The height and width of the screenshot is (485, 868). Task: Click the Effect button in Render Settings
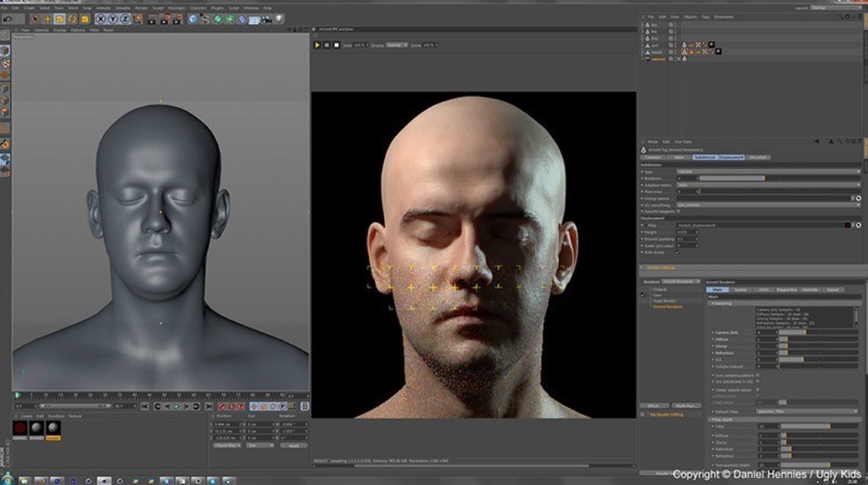point(654,405)
